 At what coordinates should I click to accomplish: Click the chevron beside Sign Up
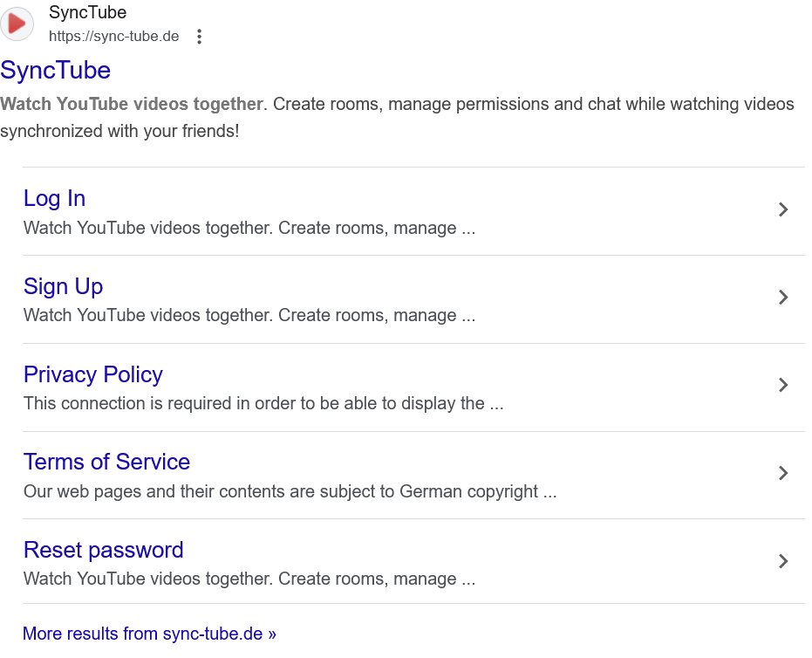[783, 298]
